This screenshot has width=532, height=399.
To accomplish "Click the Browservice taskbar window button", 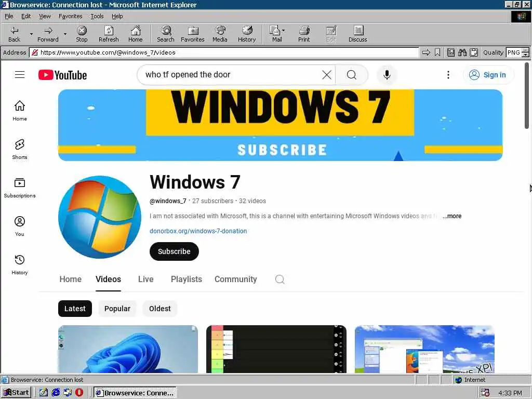I will [135, 393].
